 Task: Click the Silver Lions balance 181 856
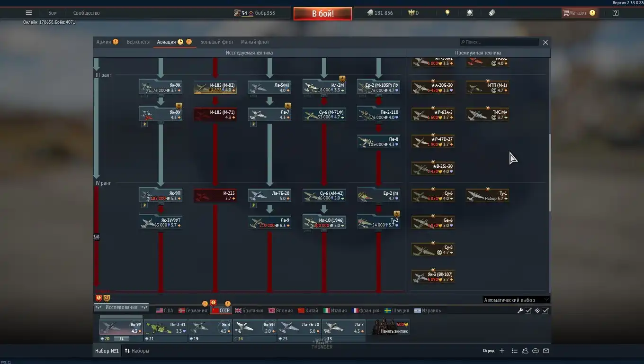pos(380,13)
